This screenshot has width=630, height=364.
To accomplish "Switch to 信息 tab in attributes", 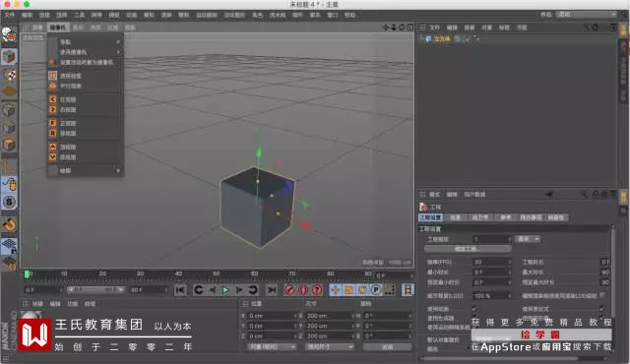I will point(455,217).
